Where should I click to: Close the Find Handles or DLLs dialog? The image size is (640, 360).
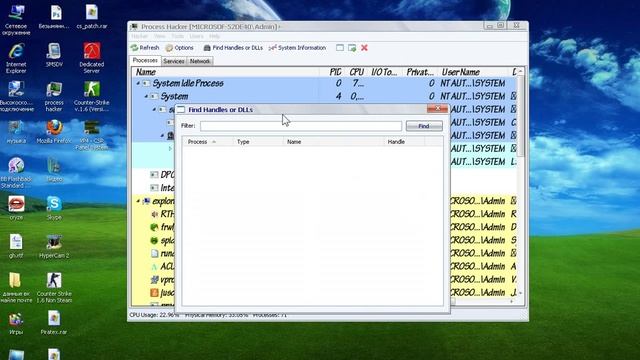[x=437, y=109]
